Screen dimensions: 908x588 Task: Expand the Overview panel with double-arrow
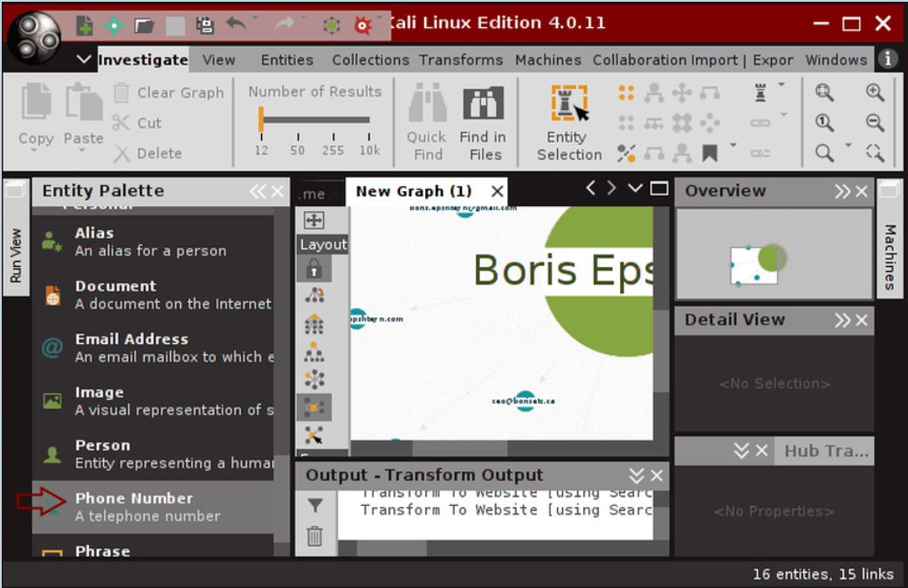tap(842, 191)
